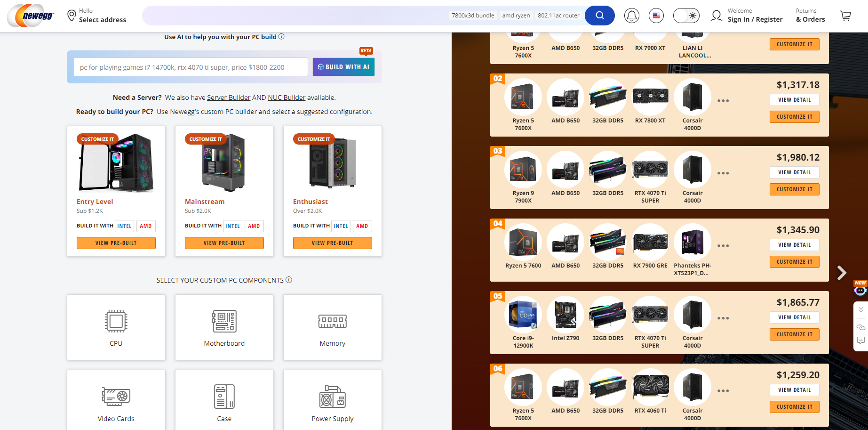Click Customize It on LIAN LI LANCOOL build
868x430 pixels.
pyautogui.click(x=795, y=44)
